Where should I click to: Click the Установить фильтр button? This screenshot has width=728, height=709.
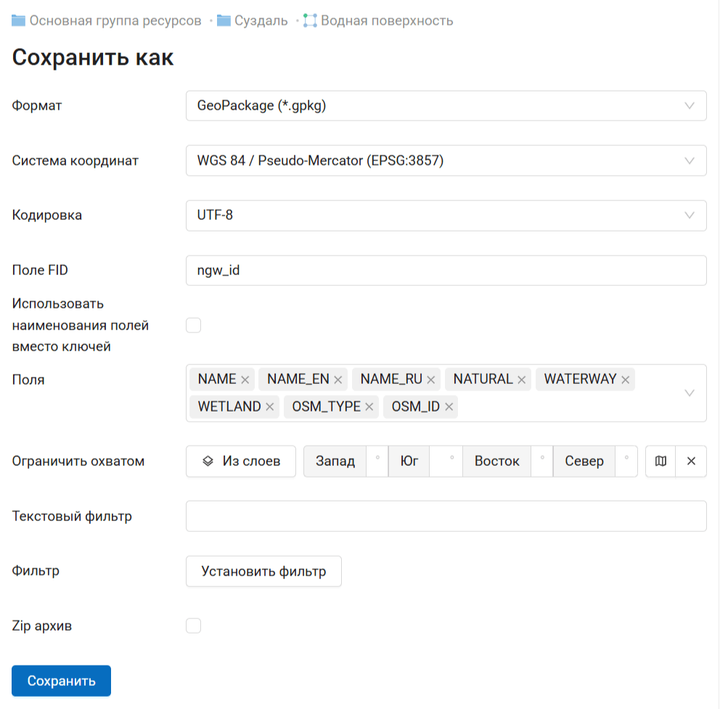(263, 571)
